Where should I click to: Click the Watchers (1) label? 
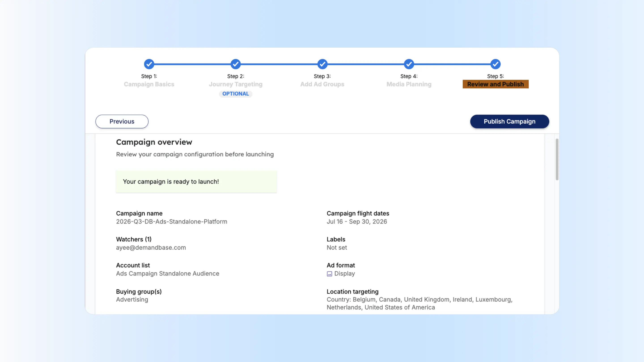[133, 239]
